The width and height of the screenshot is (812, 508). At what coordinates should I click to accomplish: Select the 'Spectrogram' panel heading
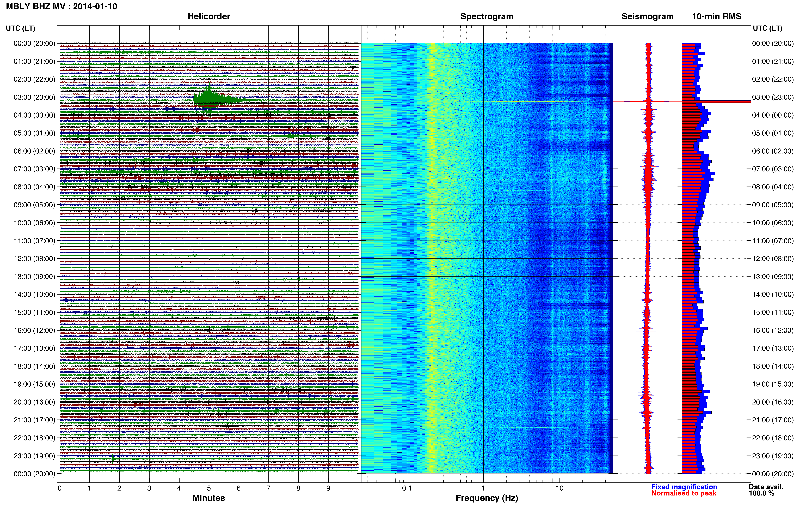pos(487,16)
